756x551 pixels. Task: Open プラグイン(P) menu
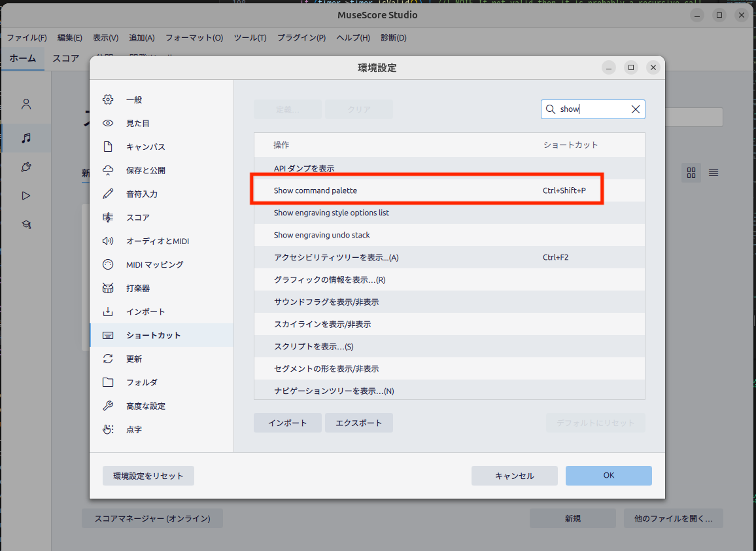click(x=301, y=38)
